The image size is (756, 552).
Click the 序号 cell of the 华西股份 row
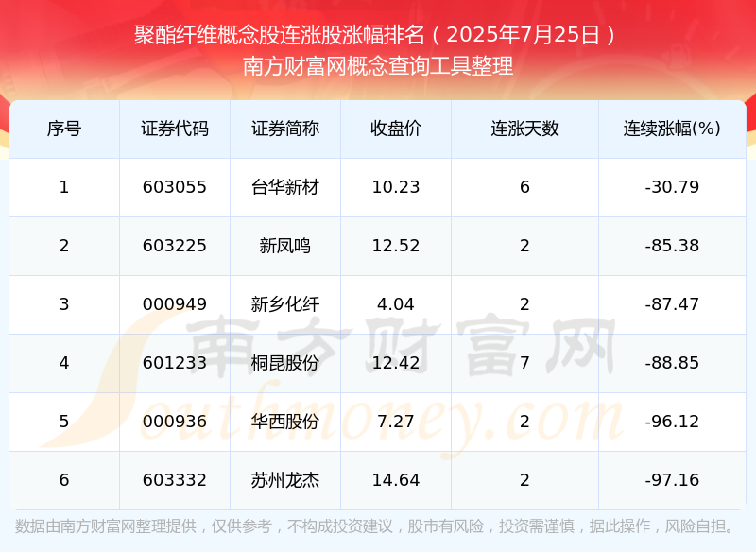pyautogui.click(x=64, y=422)
